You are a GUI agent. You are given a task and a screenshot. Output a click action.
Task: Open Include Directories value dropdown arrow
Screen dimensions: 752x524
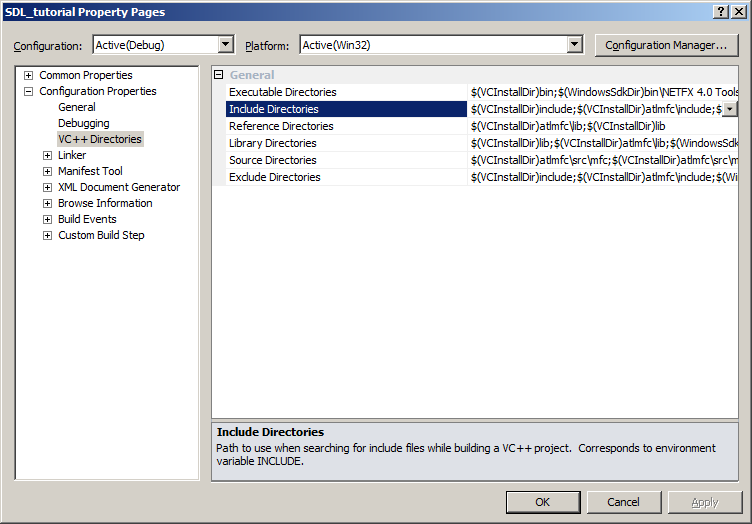pos(729,109)
